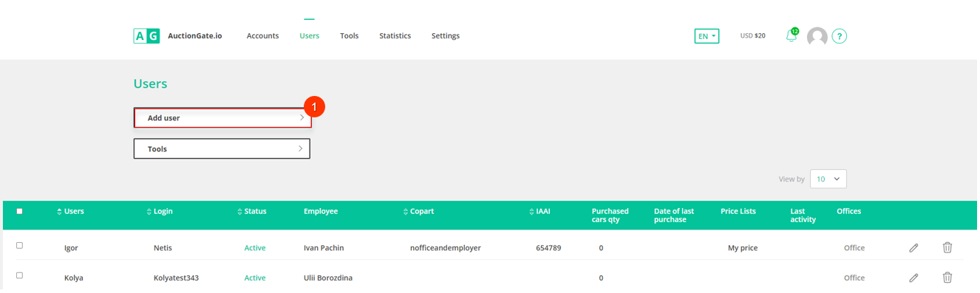
Task: Click the Kolyatest343 login cell
Action: coord(176,278)
